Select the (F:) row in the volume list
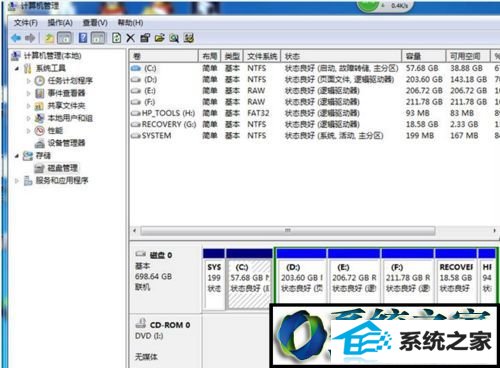 [x=315, y=102]
